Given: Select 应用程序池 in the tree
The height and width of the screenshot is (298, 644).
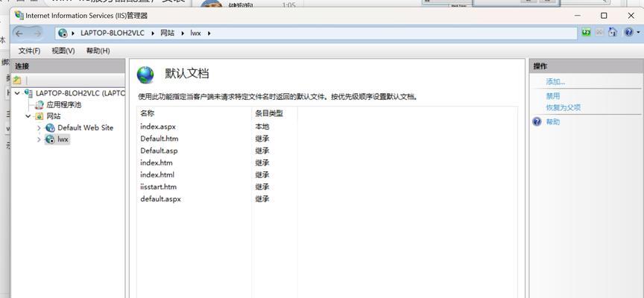Looking at the screenshot, I should [x=63, y=105].
